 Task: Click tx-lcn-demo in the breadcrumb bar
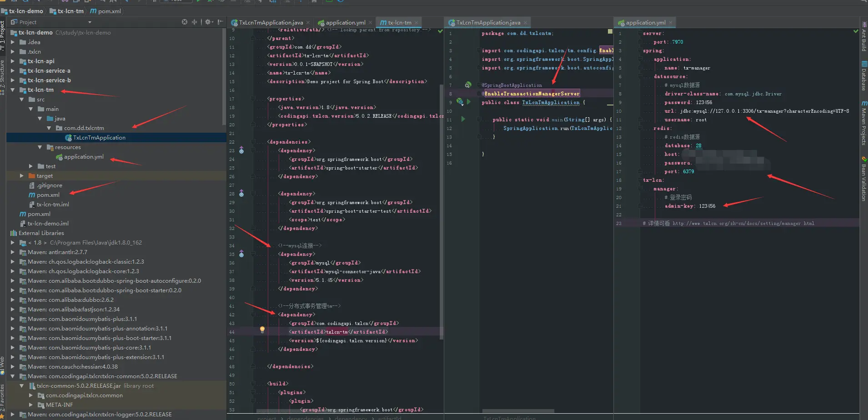[x=25, y=11]
